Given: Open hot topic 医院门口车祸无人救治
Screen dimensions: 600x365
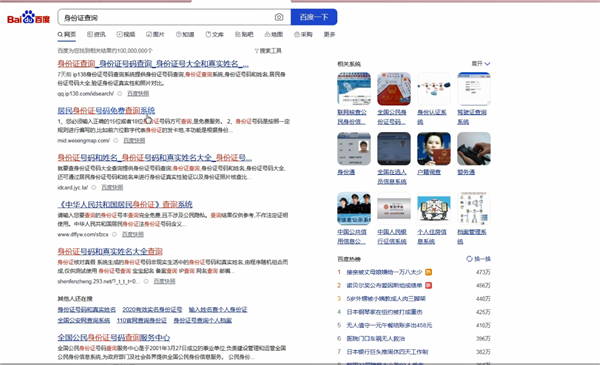Looking at the screenshot, I should 375,339.
